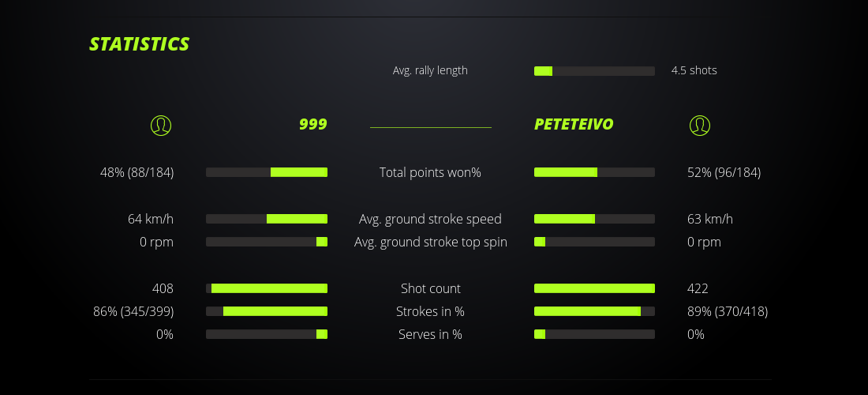868x395 pixels.
Task: Click PETETEIVO's Shot count bar
Action: [x=594, y=288]
